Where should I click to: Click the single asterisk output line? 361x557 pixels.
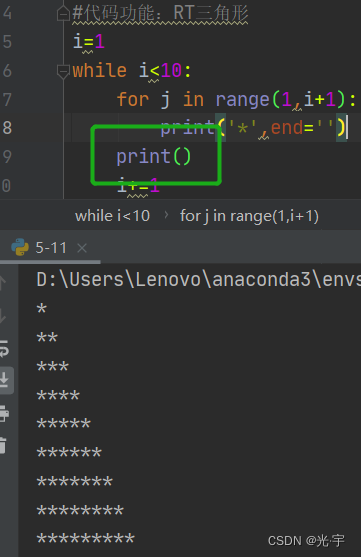pos(42,308)
